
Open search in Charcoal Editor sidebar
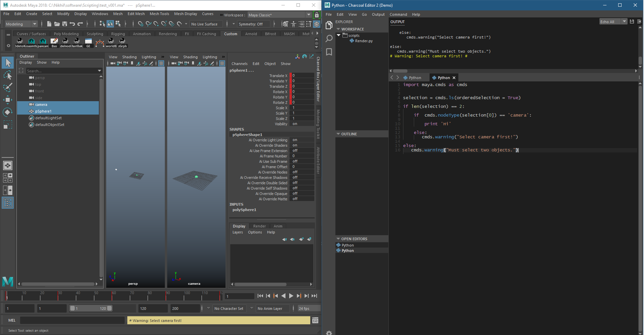tap(329, 39)
